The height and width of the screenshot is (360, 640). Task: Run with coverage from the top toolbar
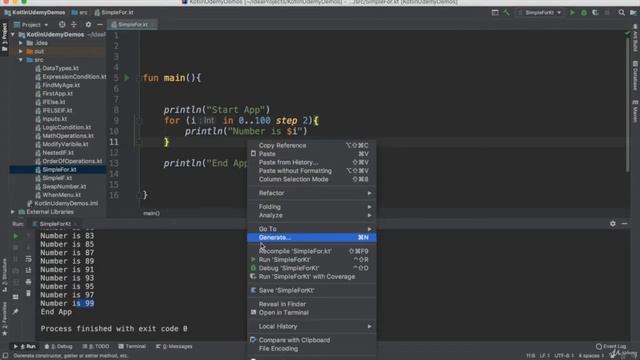point(595,13)
